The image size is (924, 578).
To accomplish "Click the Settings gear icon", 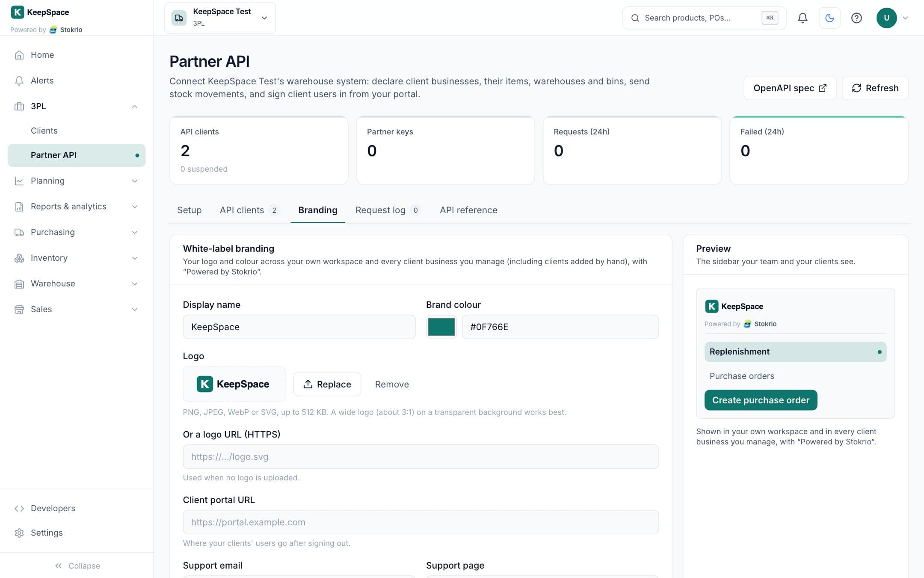I will tap(19, 533).
